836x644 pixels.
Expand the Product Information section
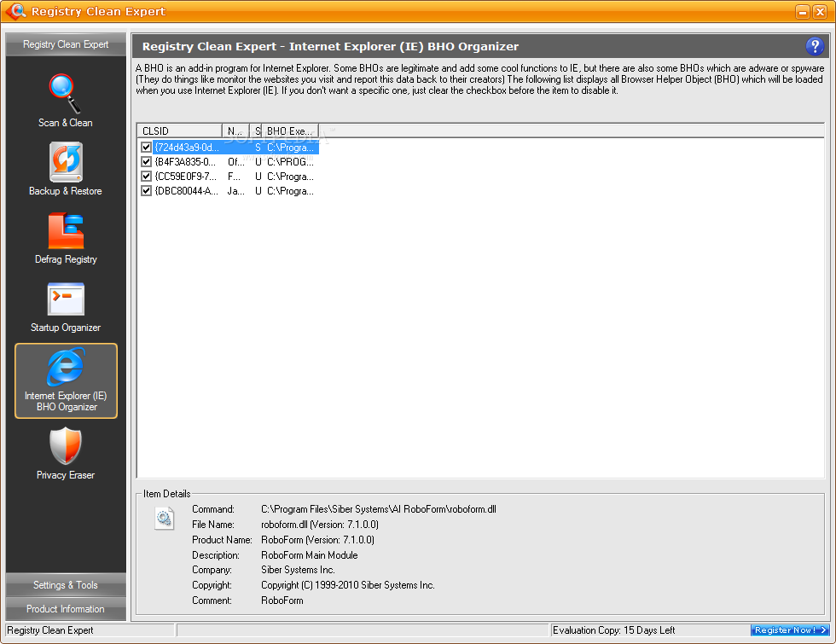[66, 609]
